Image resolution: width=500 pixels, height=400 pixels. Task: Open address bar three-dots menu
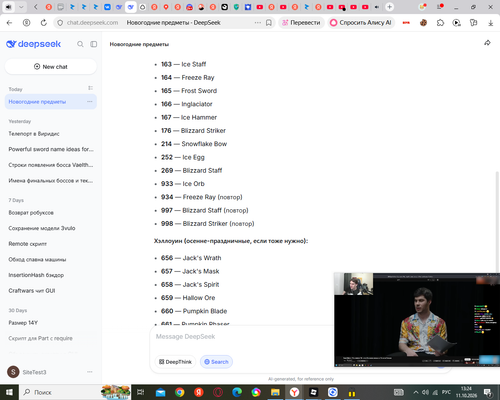258,23
